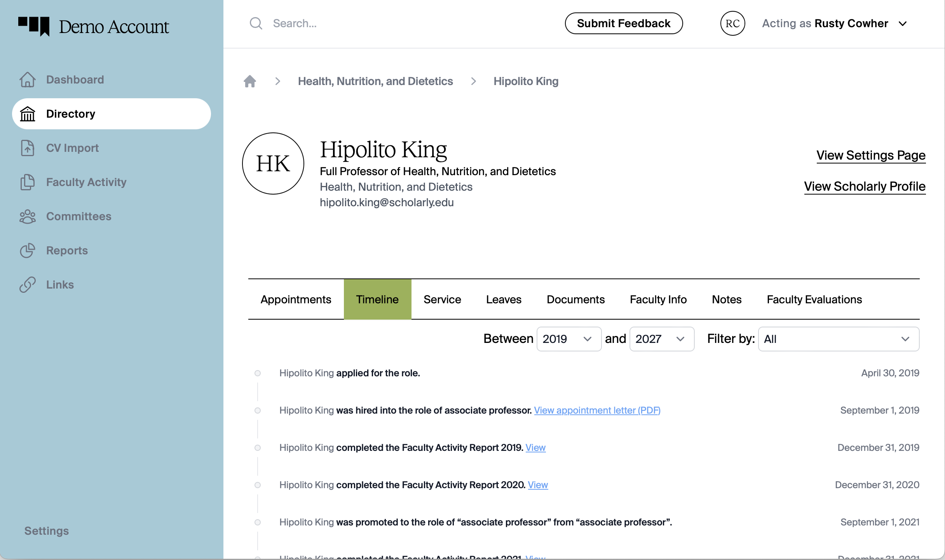Open Faculty Activity via its pages icon
945x560 pixels.
click(x=27, y=182)
